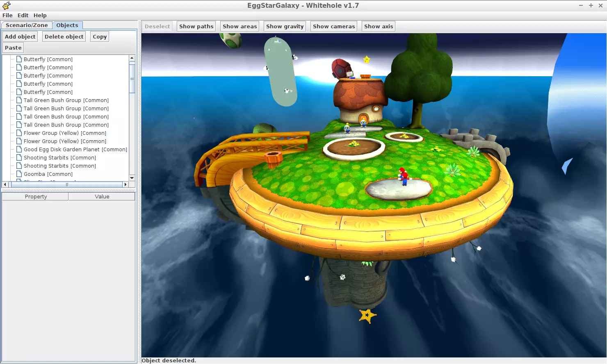Click the object list scroll-left arrow

point(5,184)
